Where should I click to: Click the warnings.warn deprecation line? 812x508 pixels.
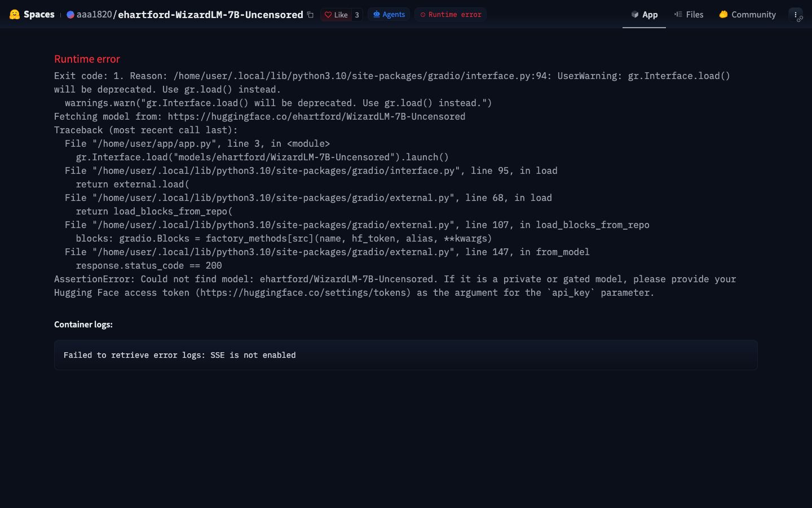(279, 103)
